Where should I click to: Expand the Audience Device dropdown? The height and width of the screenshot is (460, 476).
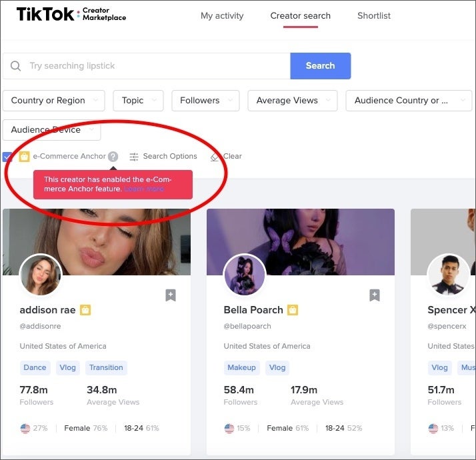[51, 130]
